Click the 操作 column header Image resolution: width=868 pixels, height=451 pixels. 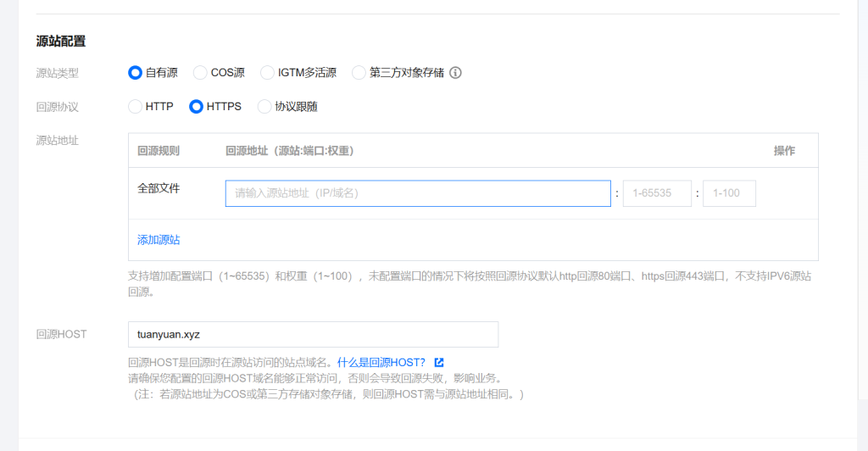pyautogui.click(x=784, y=151)
